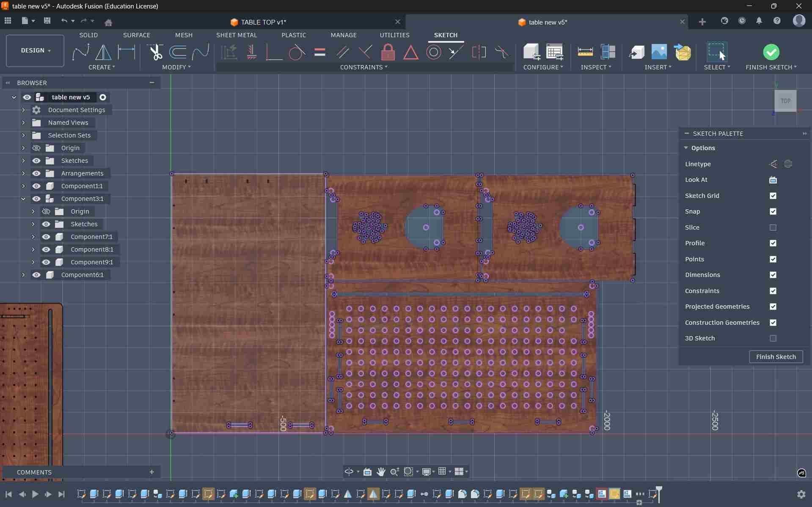Collapse the Component3:1 tree node

23,199
